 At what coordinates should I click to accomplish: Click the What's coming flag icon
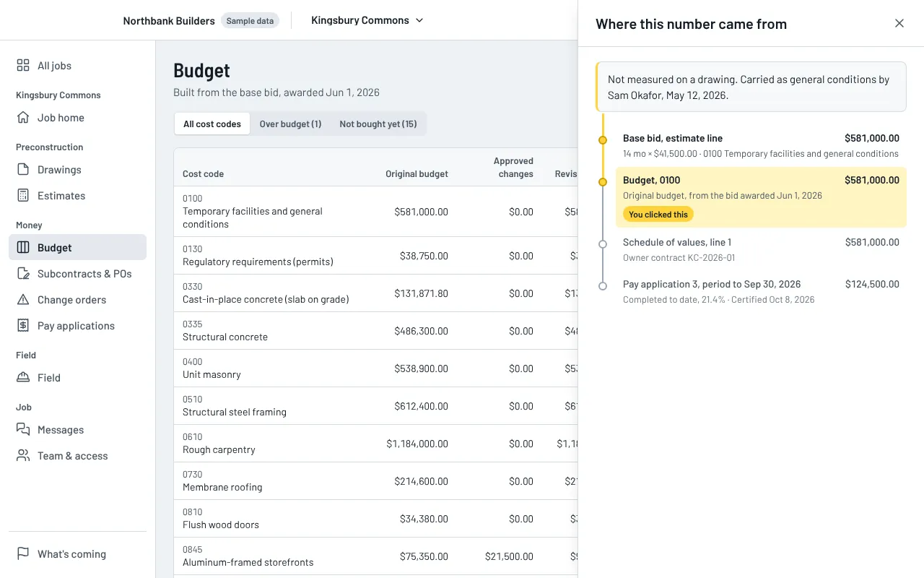tap(23, 554)
